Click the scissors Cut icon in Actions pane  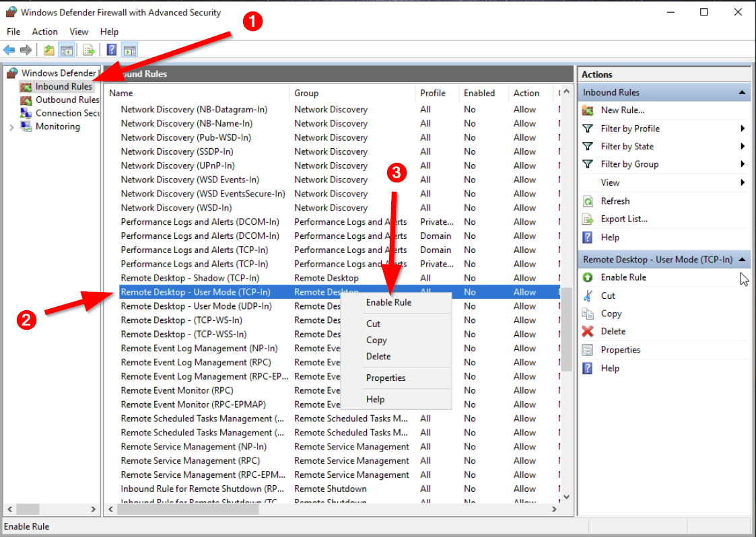(588, 295)
